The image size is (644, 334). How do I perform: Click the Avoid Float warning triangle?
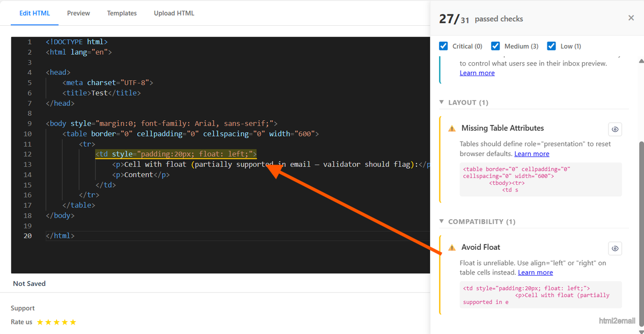[x=451, y=247]
